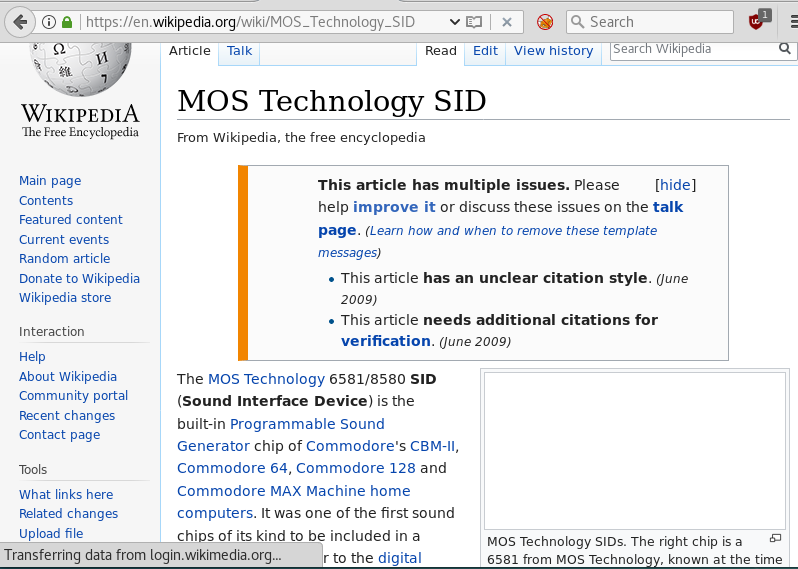Open What links here tool link

[66, 495]
